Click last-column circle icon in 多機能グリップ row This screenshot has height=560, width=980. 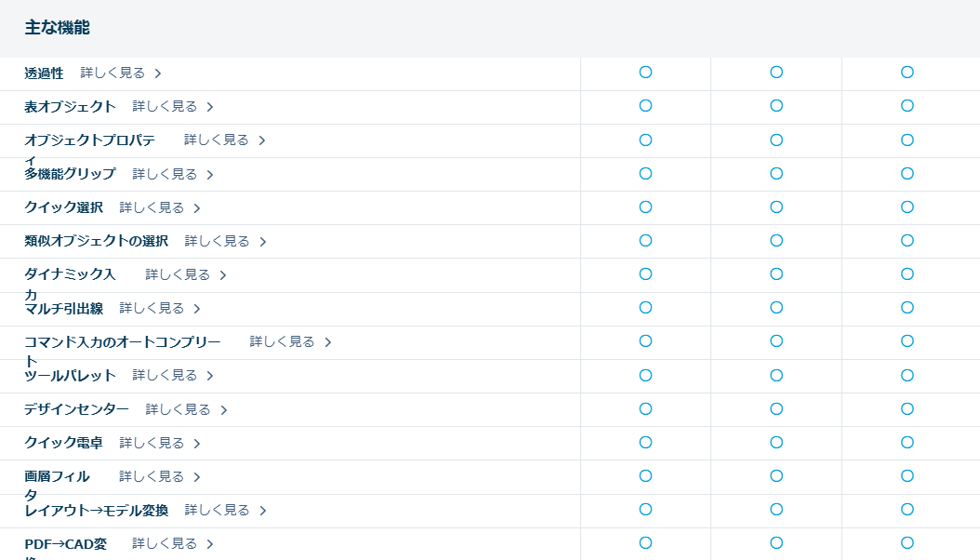pyautogui.click(x=907, y=173)
